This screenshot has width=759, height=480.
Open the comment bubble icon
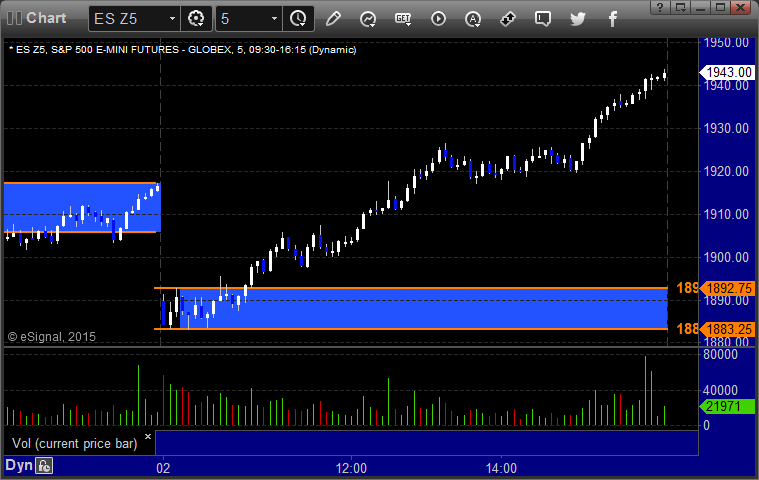pyautogui.click(x=543, y=19)
